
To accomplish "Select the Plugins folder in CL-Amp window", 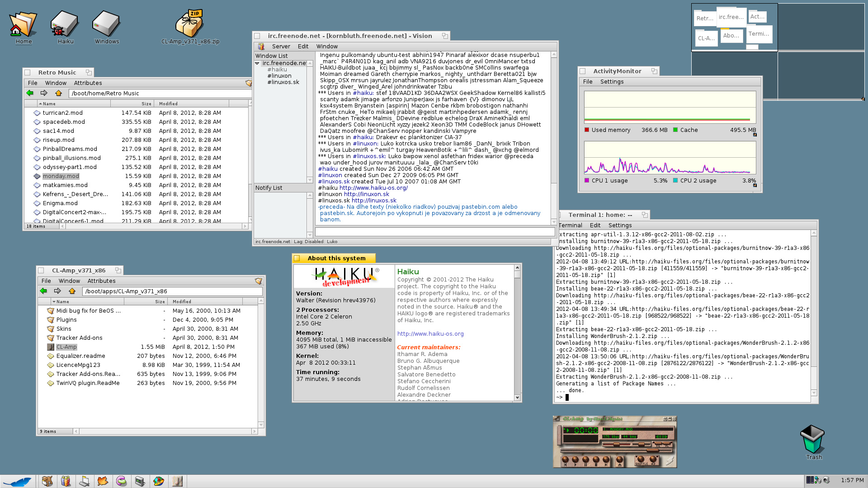I will (66, 320).
